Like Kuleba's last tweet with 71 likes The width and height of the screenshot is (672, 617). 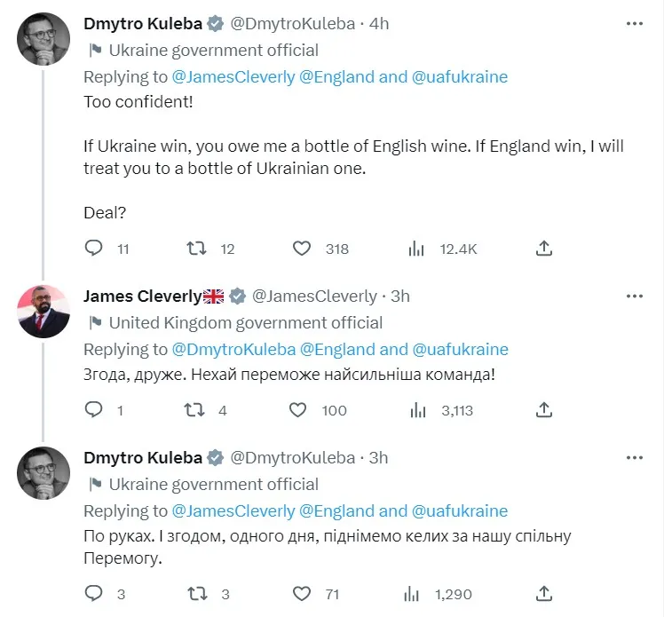300,594
